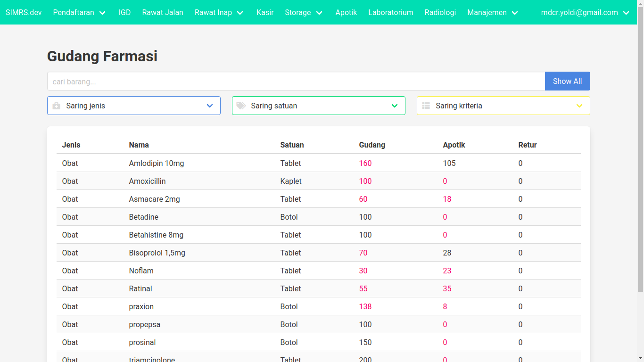Focus the cari barang search field
This screenshot has width=644, height=362.
pos(296,82)
